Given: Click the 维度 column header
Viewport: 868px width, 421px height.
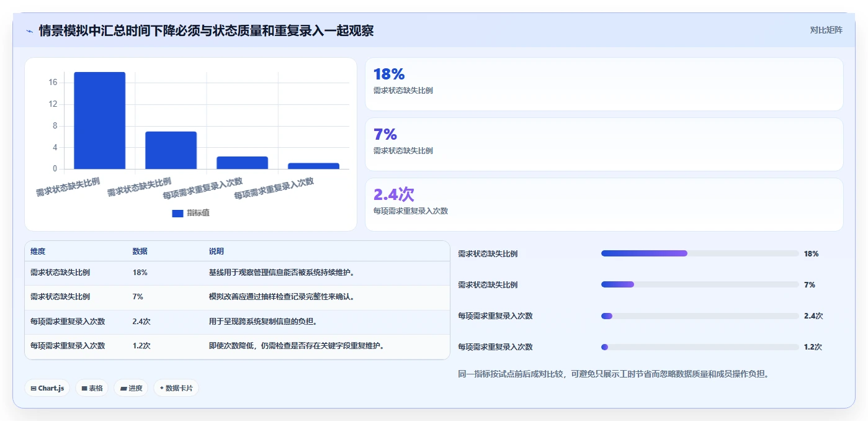Looking at the screenshot, I should point(38,251).
